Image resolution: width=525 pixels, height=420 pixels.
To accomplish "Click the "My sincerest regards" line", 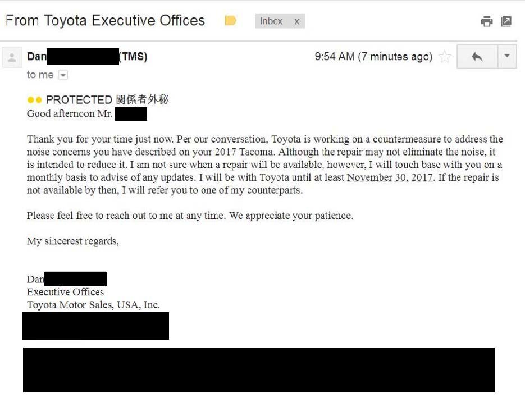I will pyautogui.click(x=72, y=241).
